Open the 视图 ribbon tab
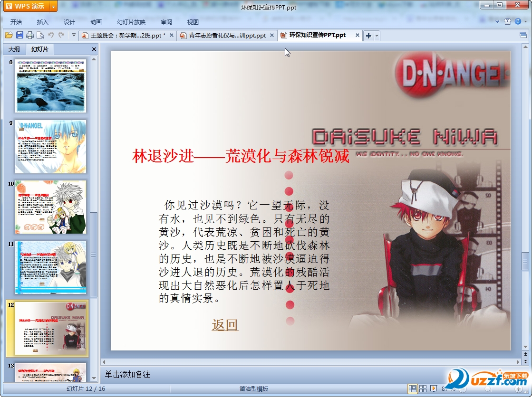 pos(193,22)
